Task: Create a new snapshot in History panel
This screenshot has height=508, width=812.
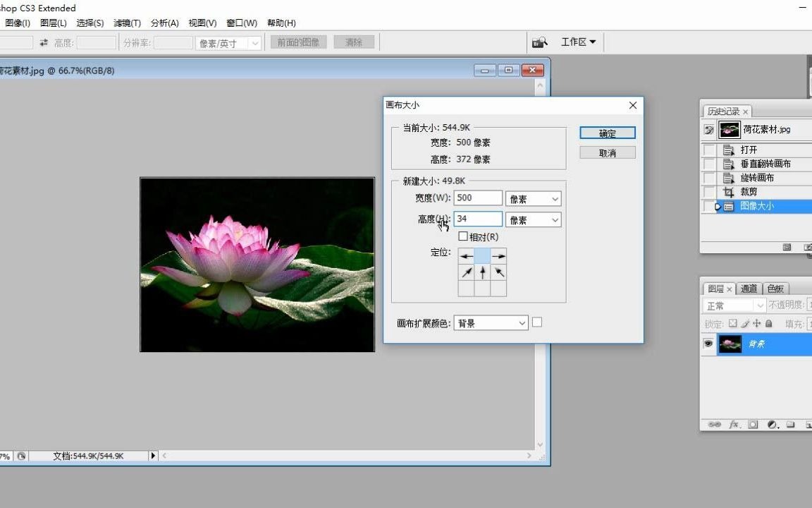Action: [808, 246]
